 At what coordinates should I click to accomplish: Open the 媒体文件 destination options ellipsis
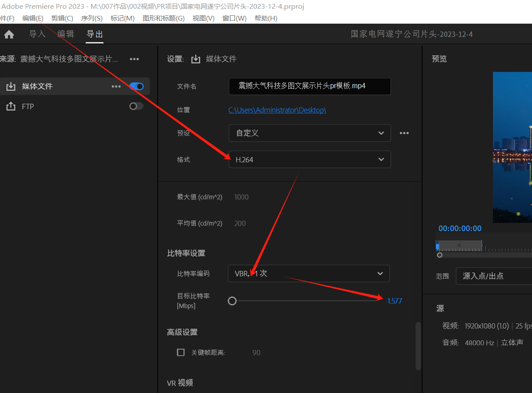(116, 86)
